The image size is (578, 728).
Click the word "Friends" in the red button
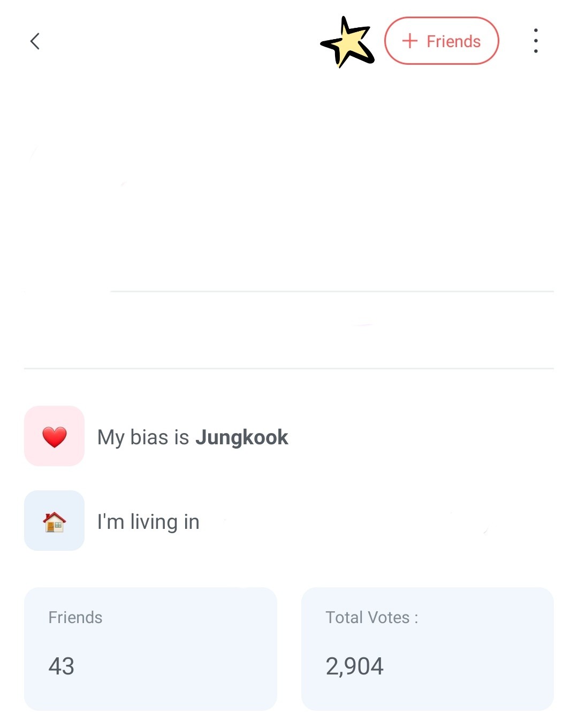tap(454, 41)
